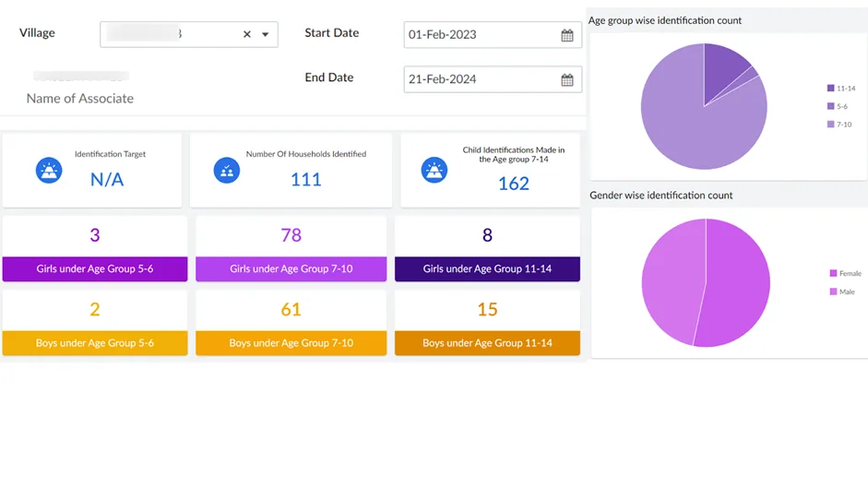The image size is (868, 488).
Task: Click Girls under Age Group 7-10 label
Action: [291, 268]
